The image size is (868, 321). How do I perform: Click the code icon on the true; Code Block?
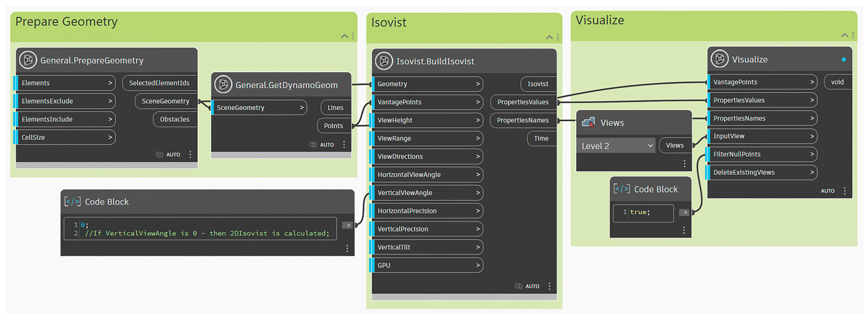click(621, 189)
